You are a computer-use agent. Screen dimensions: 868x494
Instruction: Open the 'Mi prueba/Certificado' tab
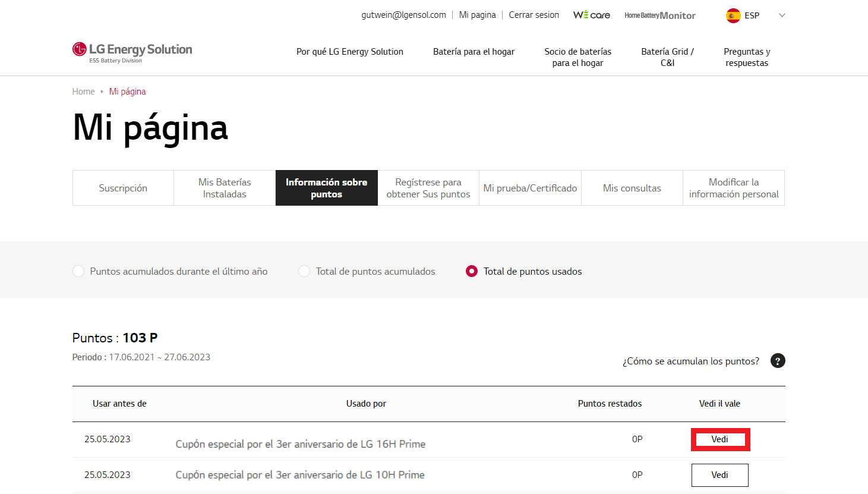[x=530, y=188]
